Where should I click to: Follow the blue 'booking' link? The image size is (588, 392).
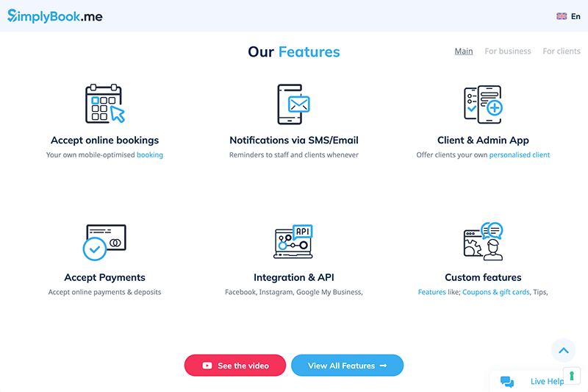point(150,155)
